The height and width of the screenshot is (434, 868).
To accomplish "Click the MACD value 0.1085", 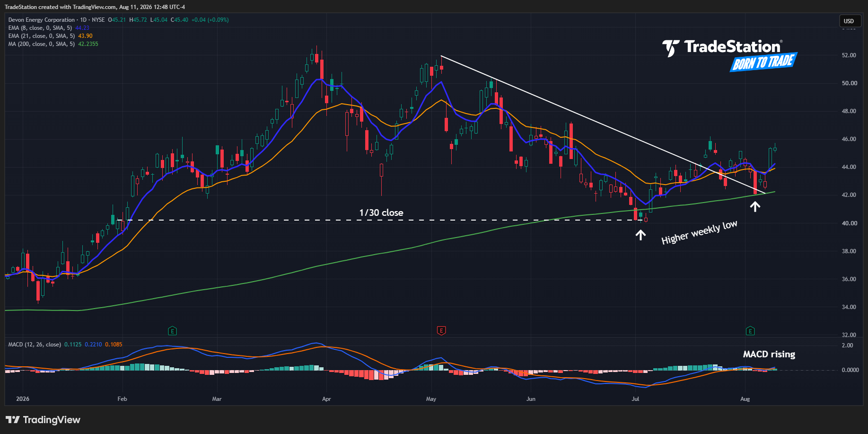I will click(114, 345).
